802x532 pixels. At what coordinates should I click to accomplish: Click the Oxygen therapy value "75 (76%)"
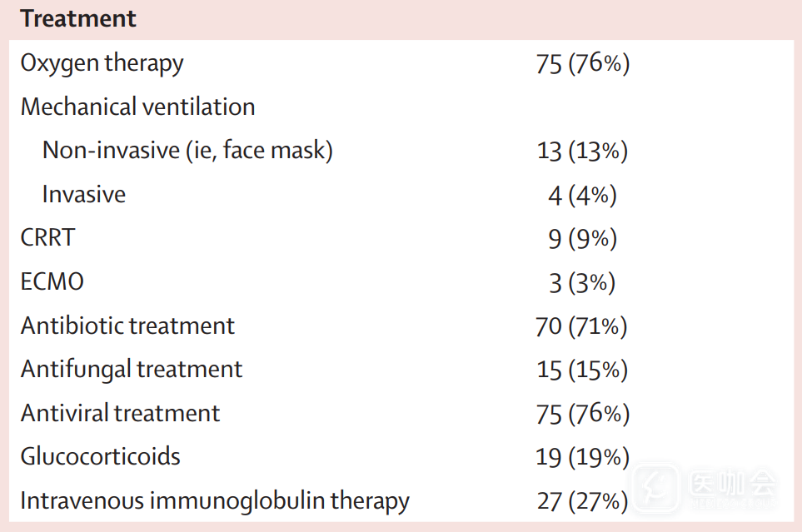click(582, 64)
